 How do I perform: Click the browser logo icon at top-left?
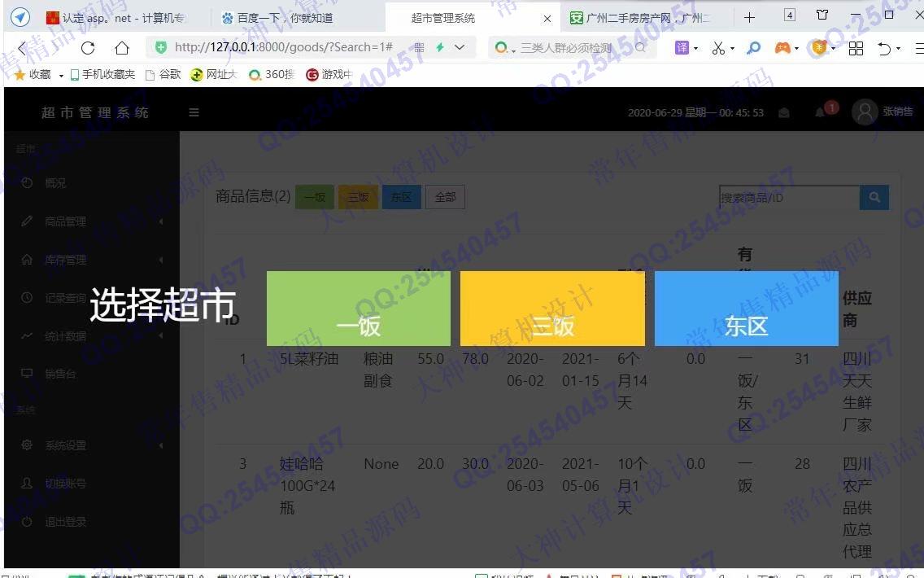tap(20, 17)
